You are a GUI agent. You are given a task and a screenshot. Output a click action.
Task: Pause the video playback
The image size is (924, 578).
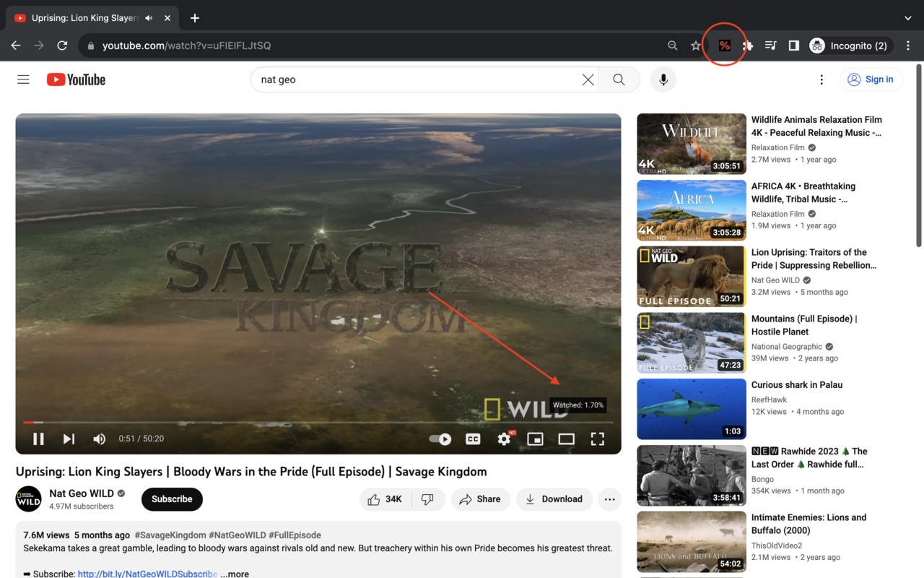39,439
